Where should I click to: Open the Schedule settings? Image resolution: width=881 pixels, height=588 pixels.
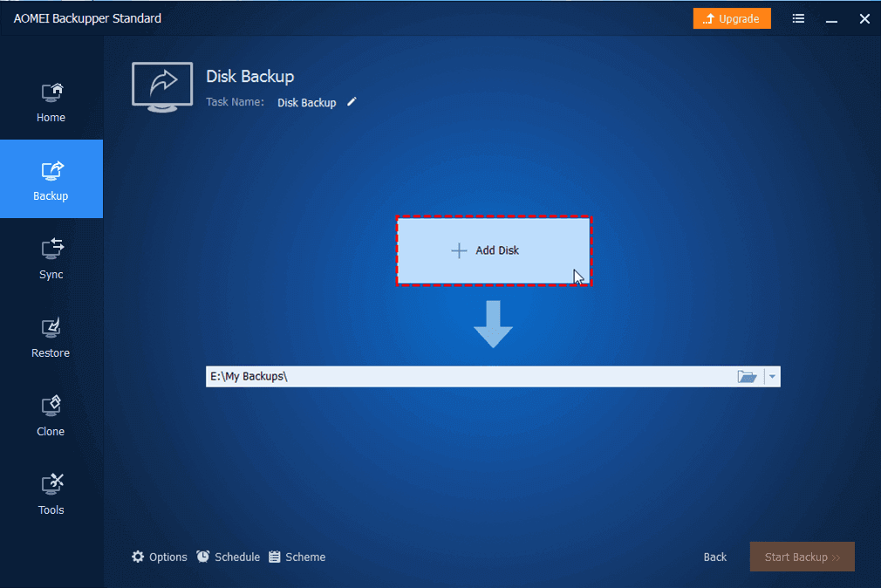229,557
